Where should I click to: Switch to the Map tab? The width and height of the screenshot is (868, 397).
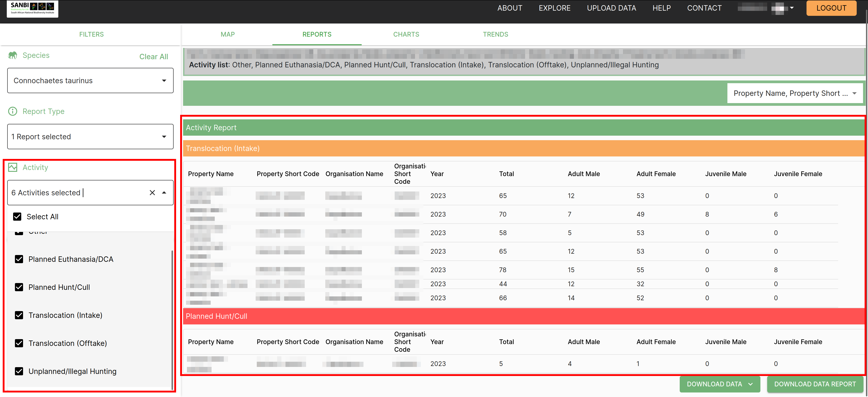pyautogui.click(x=228, y=34)
